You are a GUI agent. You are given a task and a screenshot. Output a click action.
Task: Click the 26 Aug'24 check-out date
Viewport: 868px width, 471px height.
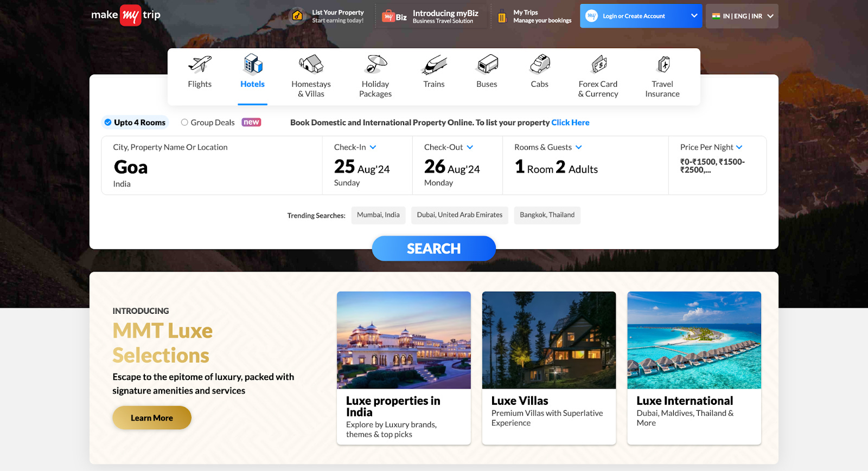point(452,167)
